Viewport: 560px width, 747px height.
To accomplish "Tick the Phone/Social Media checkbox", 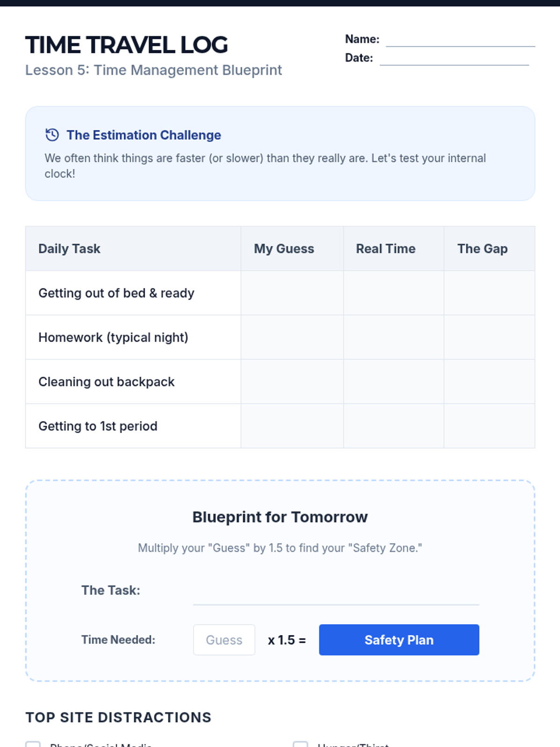I will coord(33,744).
